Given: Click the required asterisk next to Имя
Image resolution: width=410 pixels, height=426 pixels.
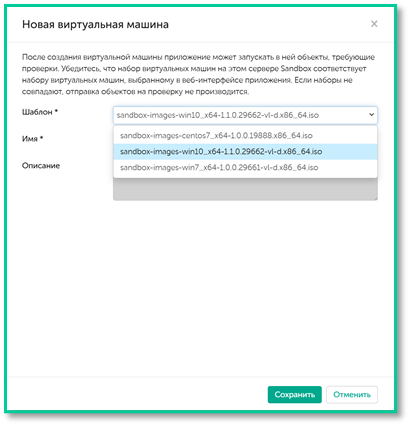Looking at the screenshot, I should 42,137.
